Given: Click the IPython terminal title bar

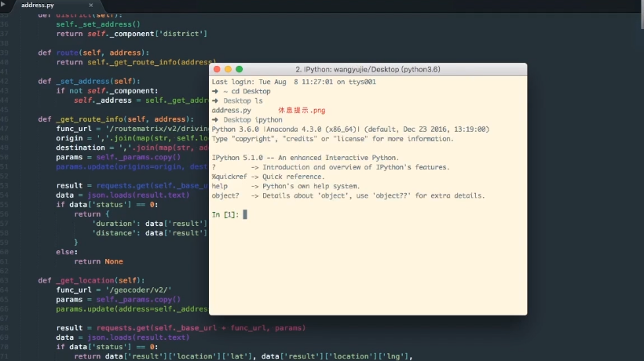Looking at the screenshot, I should tap(368, 69).
